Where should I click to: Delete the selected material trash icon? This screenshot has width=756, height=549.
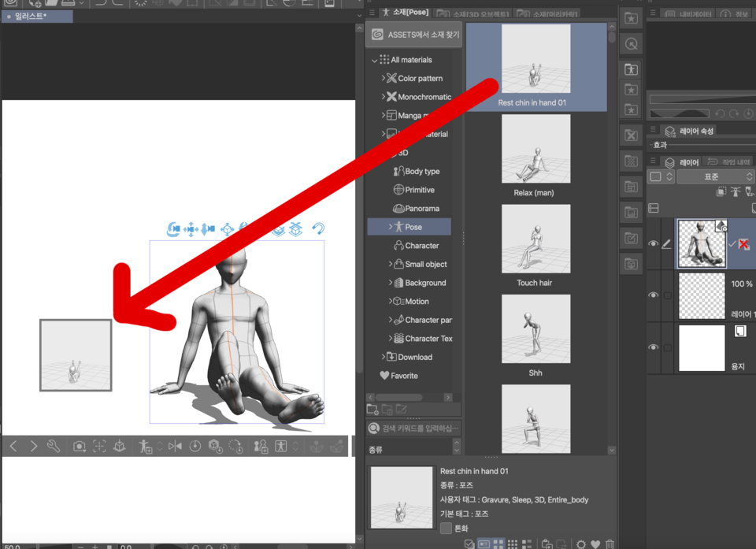(x=610, y=544)
